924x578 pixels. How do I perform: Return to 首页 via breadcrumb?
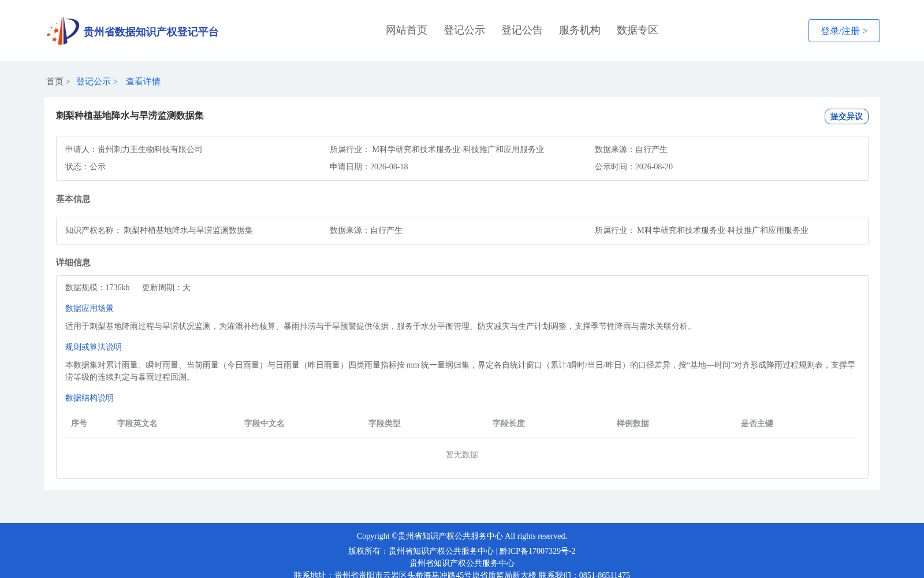click(x=55, y=81)
